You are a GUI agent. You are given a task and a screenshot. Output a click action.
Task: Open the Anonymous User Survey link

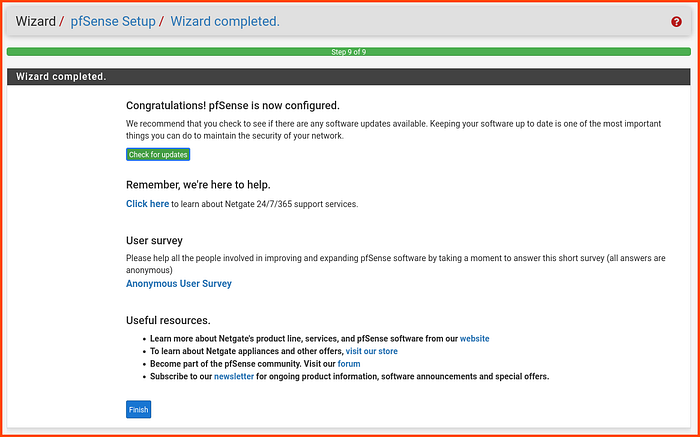coord(179,283)
